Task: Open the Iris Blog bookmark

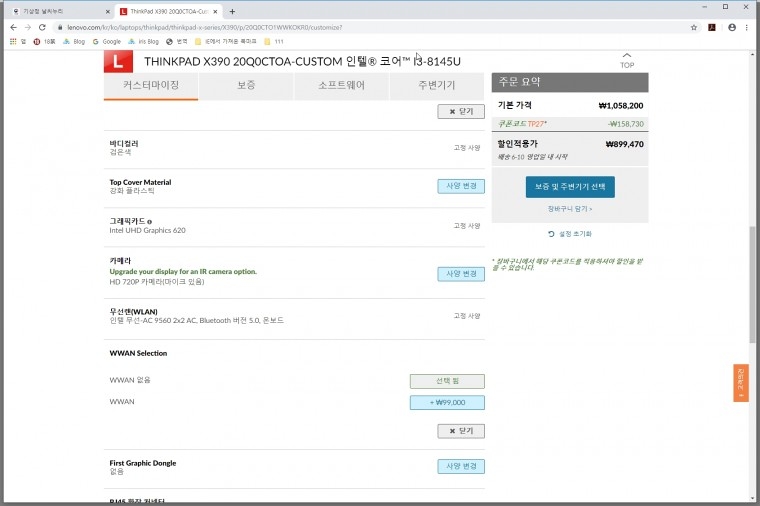Action: pyautogui.click(x=143, y=42)
